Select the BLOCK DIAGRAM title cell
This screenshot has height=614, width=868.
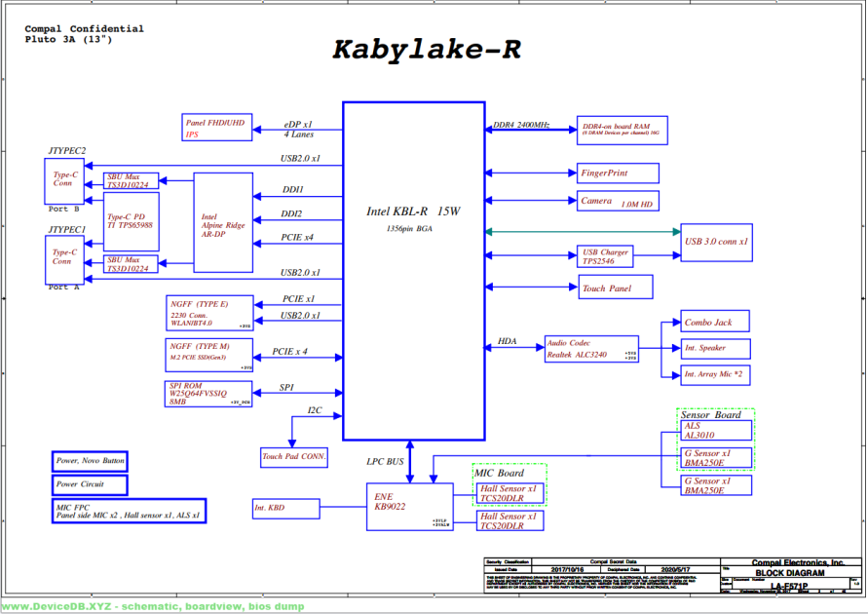click(x=790, y=573)
